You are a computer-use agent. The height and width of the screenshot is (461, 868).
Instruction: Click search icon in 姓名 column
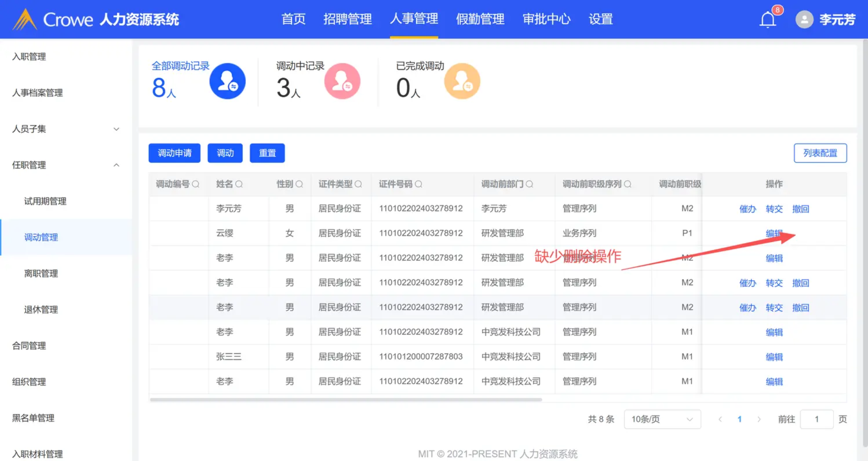pyautogui.click(x=239, y=184)
